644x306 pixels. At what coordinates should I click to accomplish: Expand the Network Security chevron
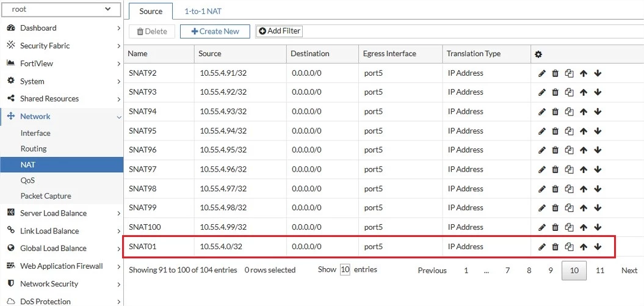118,284
